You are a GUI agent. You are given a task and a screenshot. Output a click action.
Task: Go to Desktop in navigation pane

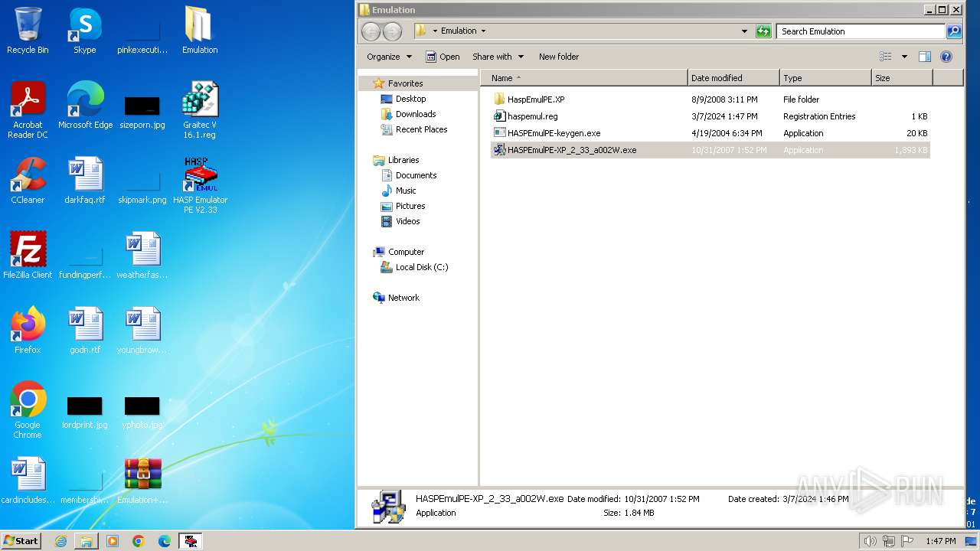tap(410, 99)
